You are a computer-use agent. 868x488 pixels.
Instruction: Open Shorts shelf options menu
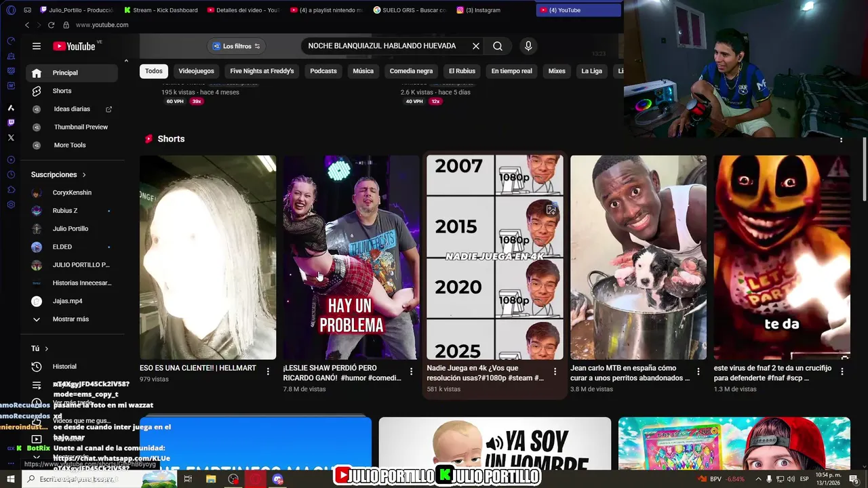[x=841, y=140]
